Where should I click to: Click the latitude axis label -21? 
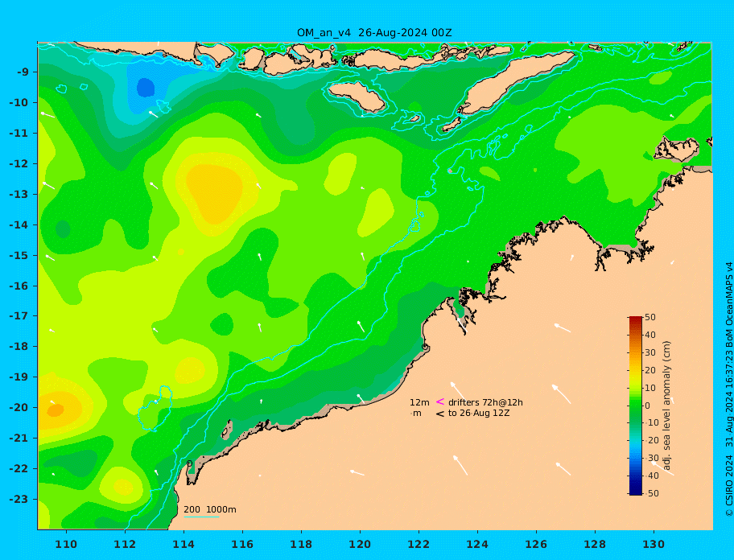tap(19, 439)
